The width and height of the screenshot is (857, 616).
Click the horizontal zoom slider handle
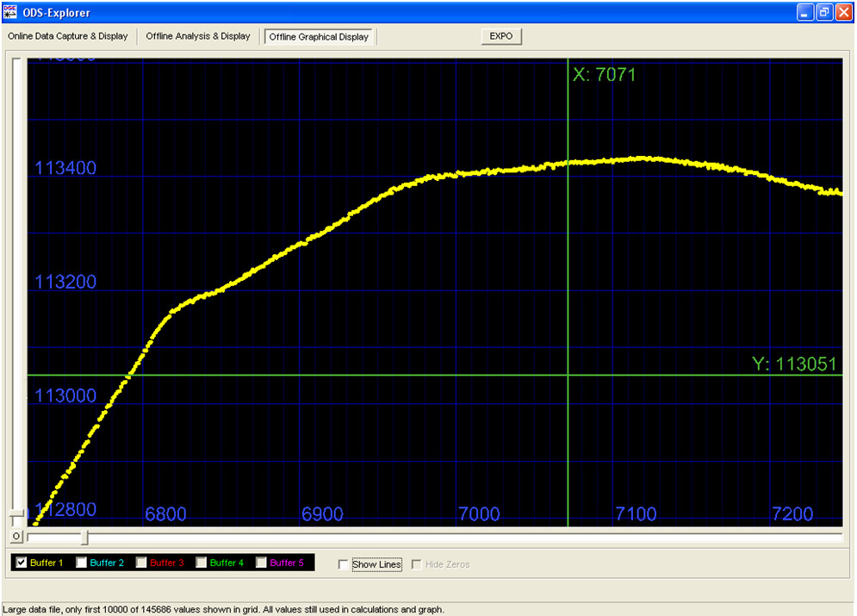click(x=84, y=538)
